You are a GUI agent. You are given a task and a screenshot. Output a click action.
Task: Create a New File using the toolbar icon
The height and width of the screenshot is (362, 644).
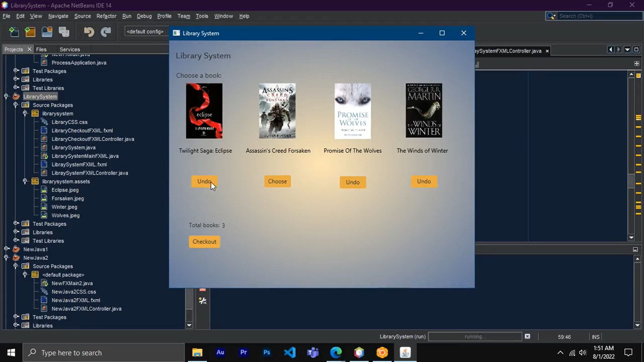point(14,32)
